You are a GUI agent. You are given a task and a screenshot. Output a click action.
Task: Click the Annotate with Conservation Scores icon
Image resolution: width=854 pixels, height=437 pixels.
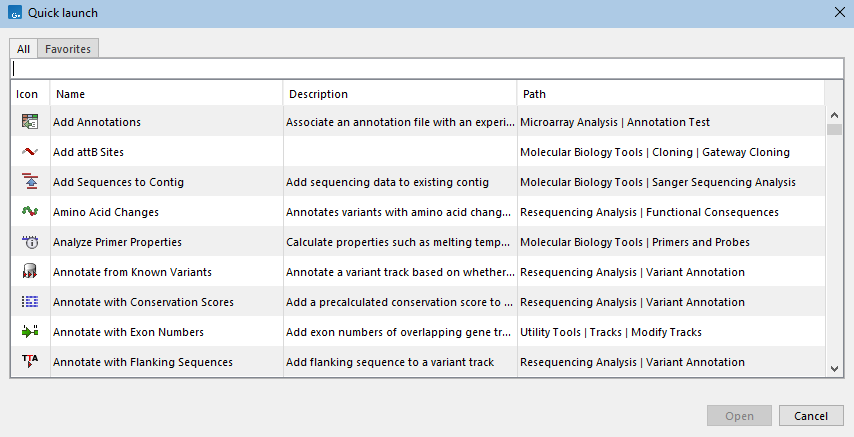pyautogui.click(x=29, y=302)
